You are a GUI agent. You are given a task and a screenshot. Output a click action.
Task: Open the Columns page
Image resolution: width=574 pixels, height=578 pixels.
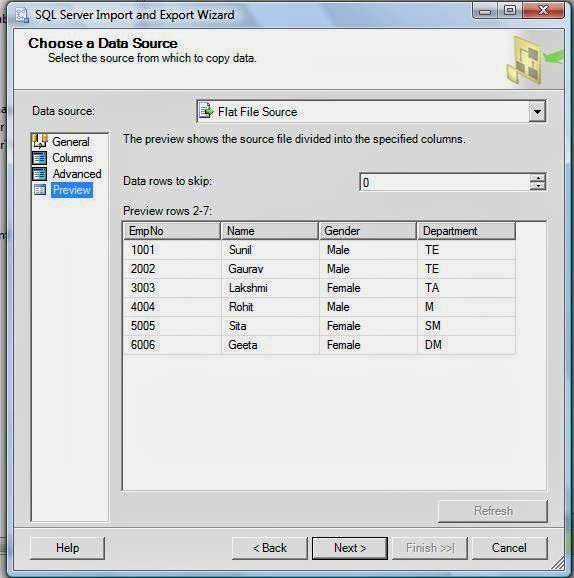click(72, 158)
